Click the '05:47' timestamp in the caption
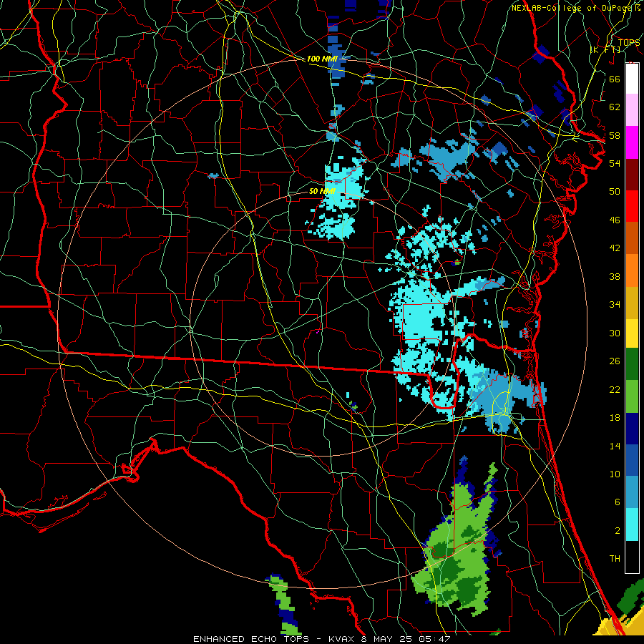 [434, 639]
